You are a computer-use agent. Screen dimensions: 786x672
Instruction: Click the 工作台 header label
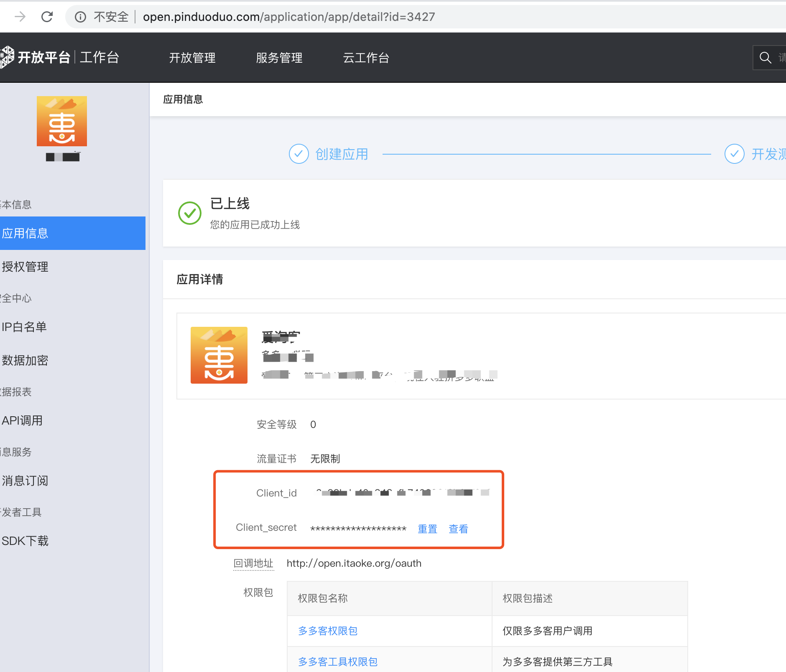(x=100, y=57)
